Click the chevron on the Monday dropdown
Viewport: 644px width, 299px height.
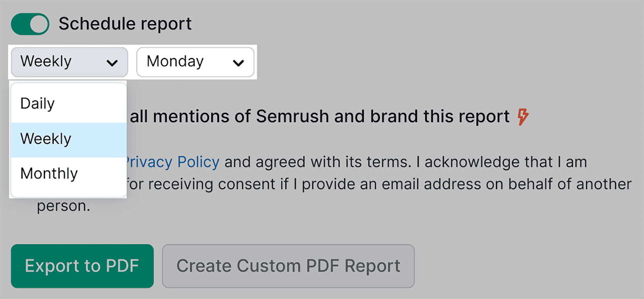[238, 62]
